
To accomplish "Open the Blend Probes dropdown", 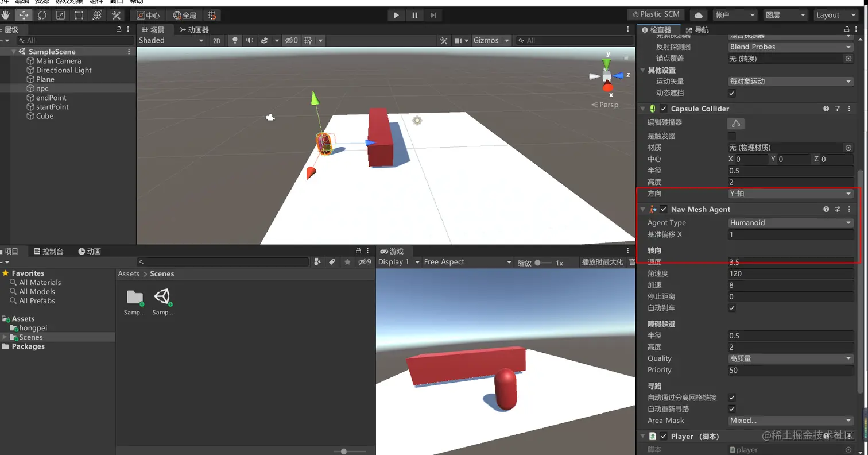I will (790, 47).
